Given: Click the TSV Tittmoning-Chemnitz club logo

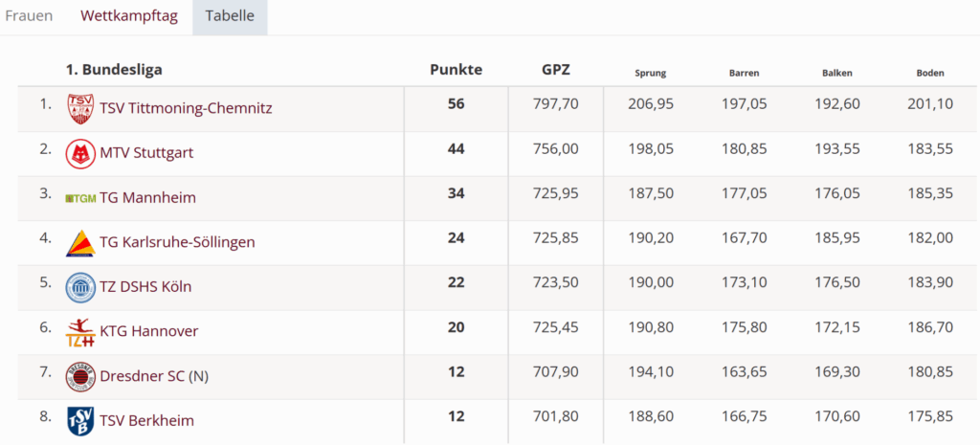Looking at the screenshot, I should (80, 109).
